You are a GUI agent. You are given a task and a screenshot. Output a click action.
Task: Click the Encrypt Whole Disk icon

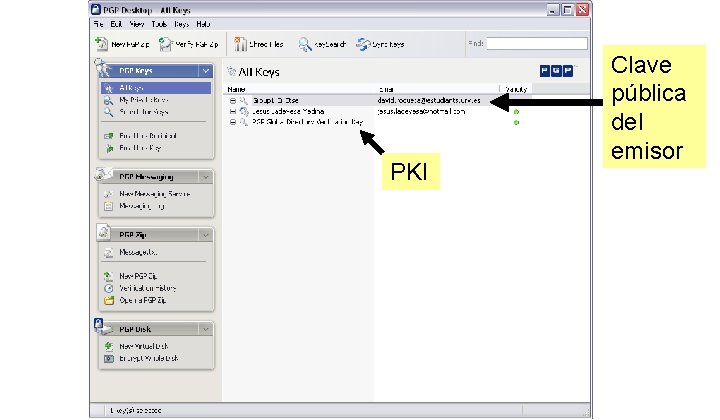pos(108,358)
